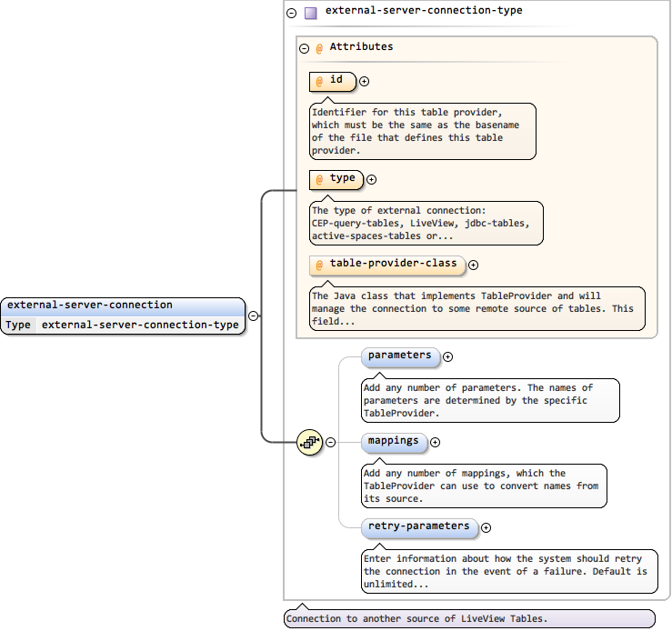Expand the type attribute details
The height and width of the screenshot is (631, 672).
click(x=371, y=179)
